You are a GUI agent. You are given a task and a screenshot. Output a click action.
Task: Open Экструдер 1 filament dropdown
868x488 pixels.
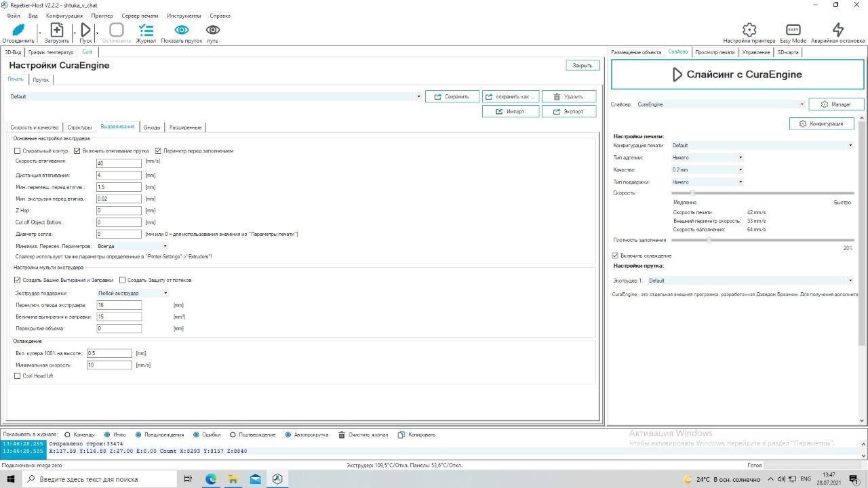tap(751, 281)
